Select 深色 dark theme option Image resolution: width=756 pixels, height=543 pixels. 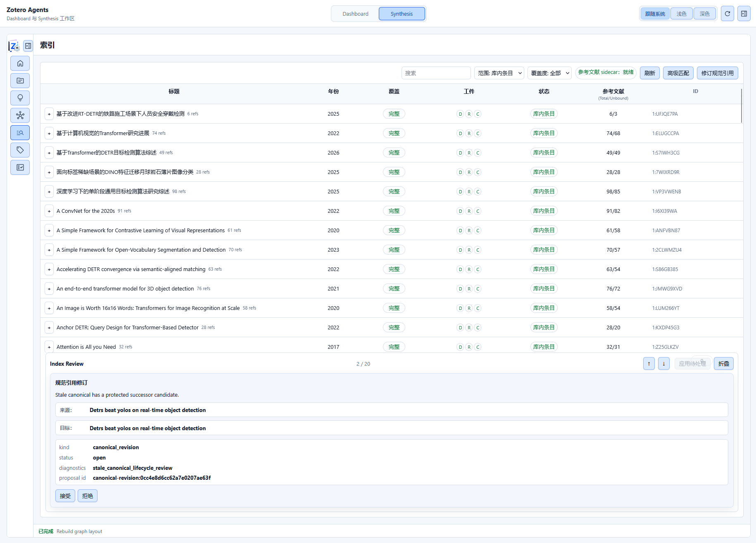tap(704, 14)
